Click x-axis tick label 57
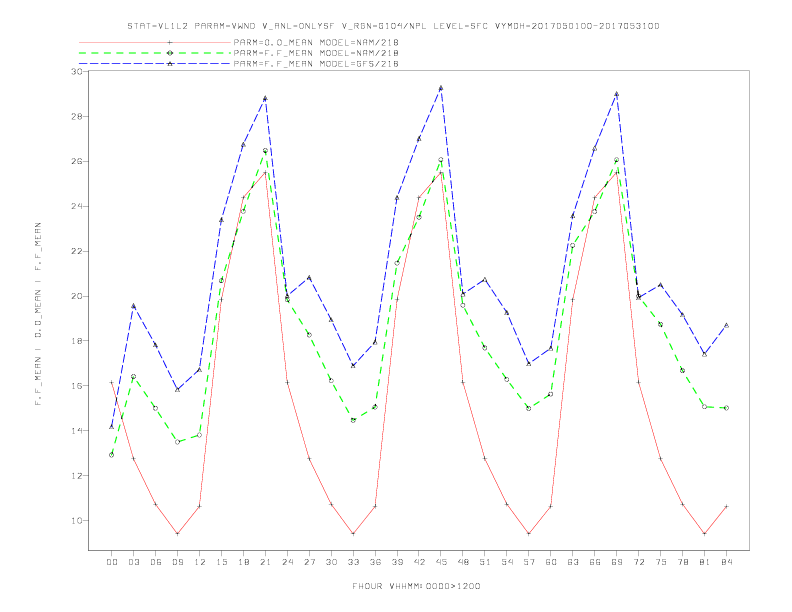792x612 pixels. pos(529,562)
